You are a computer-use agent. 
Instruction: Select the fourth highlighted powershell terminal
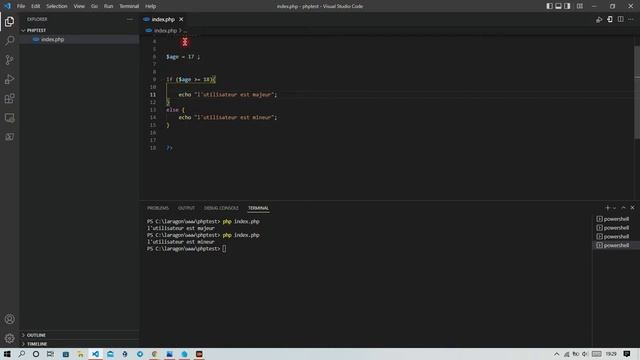(x=616, y=245)
